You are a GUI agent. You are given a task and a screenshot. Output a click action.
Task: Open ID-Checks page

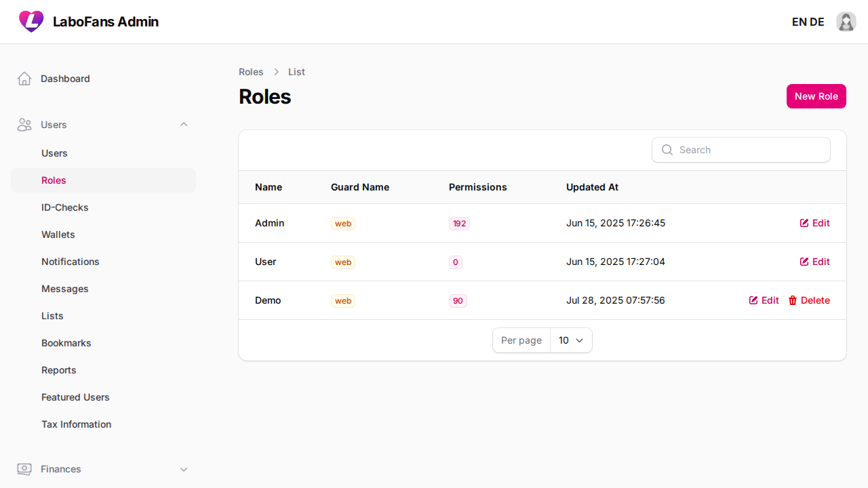[103, 207]
